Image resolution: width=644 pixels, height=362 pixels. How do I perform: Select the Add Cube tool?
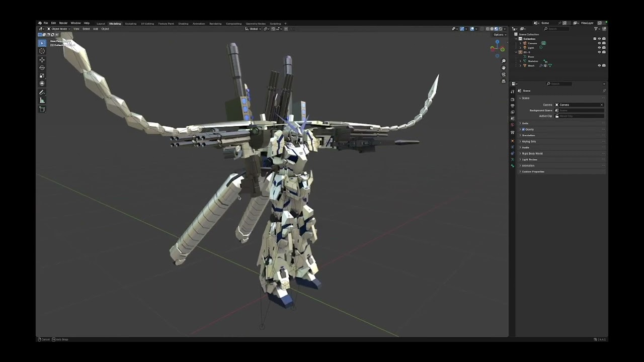tap(42, 109)
